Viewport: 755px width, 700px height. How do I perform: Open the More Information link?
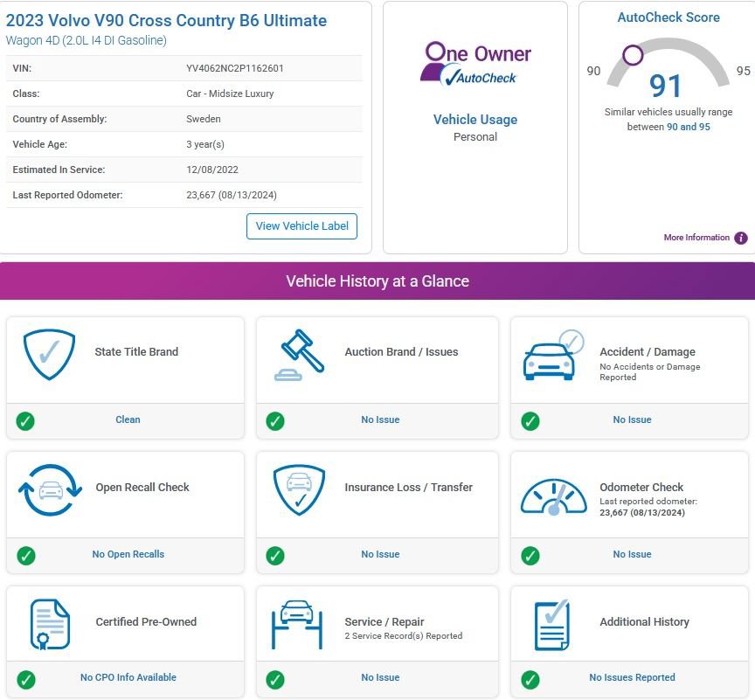point(696,238)
